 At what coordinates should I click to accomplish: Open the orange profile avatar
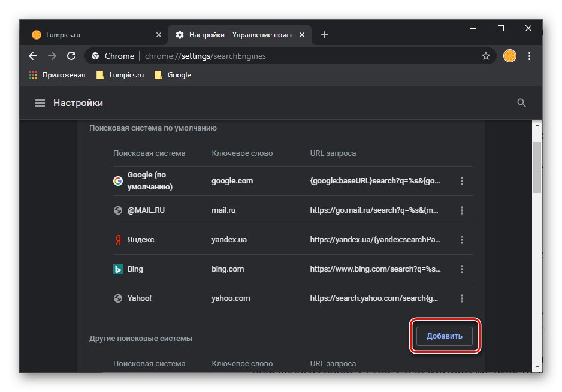pyautogui.click(x=509, y=56)
